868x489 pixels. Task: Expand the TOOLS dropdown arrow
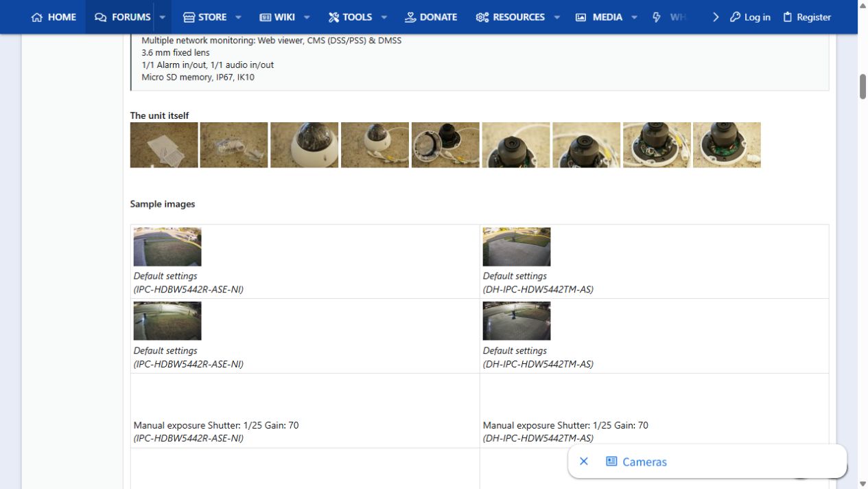click(x=384, y=17)
